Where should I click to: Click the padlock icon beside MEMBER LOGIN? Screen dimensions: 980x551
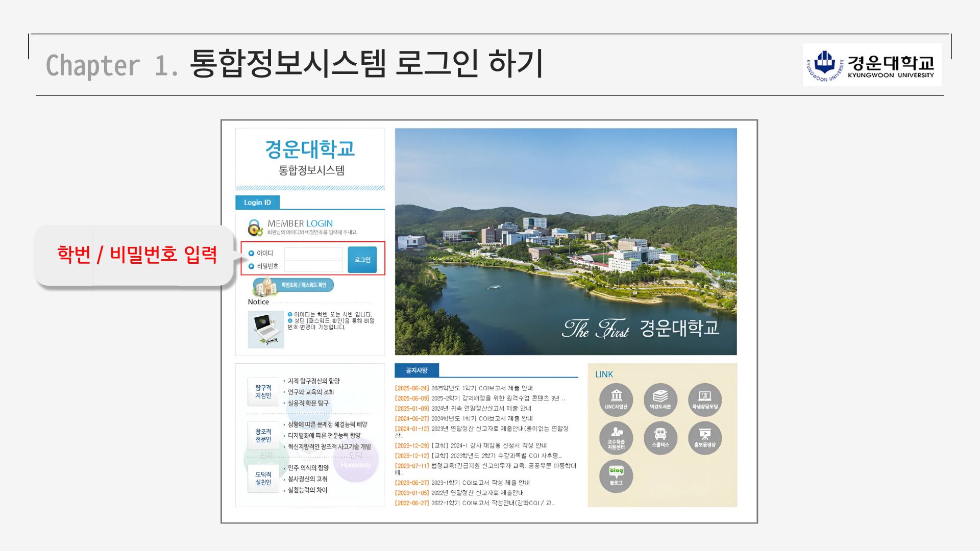(x=255, y=228)
